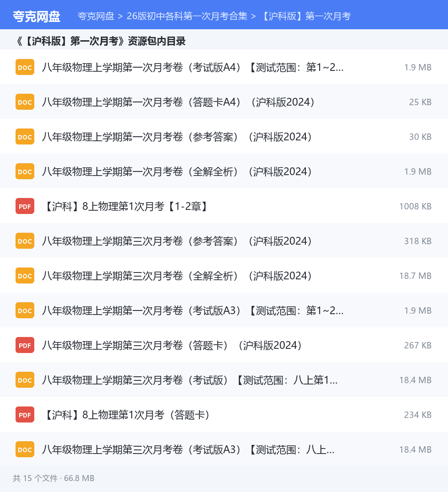Click the 267 KB file size
Screen dimensions: 448x492
(417, 346)
